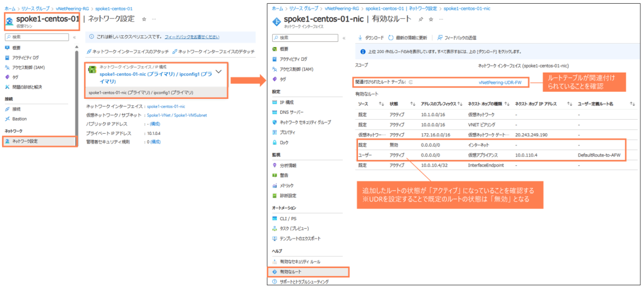The height and width of the screenshot is (289, 644).
Task: Open タグ in the VM panel sidebar
Action: click(12, 77)
